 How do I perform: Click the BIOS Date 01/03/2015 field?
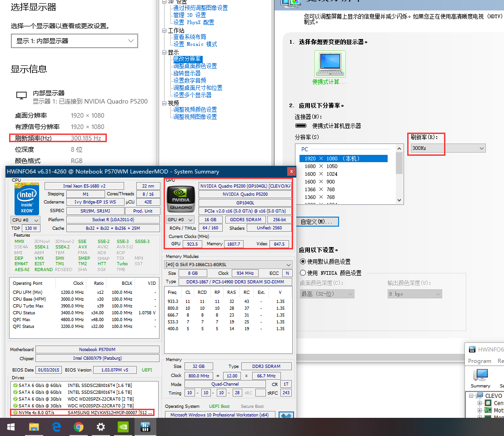[x=49, y=370]
